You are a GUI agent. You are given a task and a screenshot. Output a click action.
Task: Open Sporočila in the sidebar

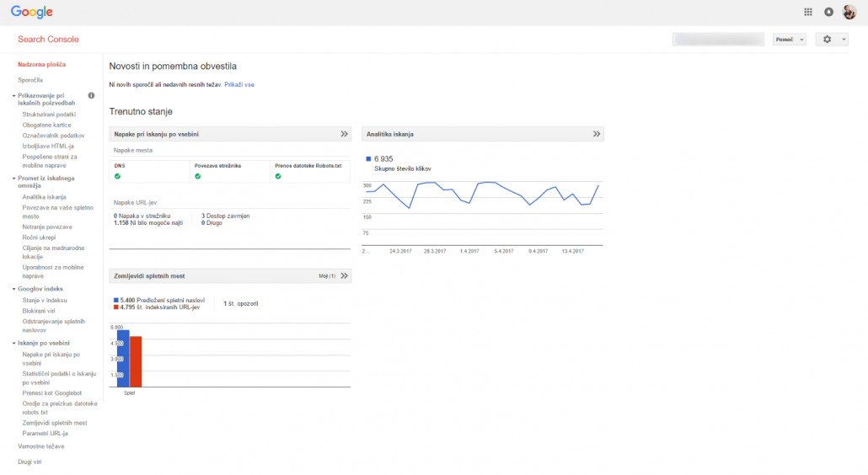(x=30, y=80)
